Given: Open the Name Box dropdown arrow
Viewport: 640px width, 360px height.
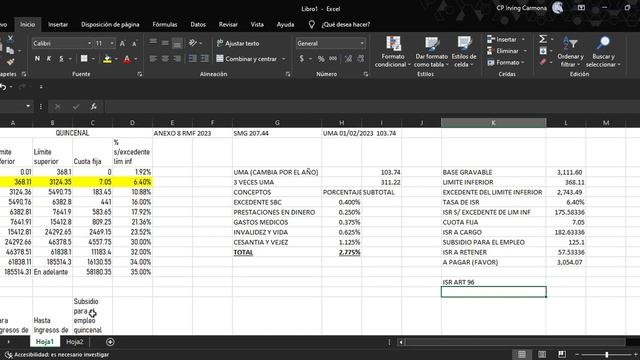Looking at the screenshot, I should pos(28,107).
